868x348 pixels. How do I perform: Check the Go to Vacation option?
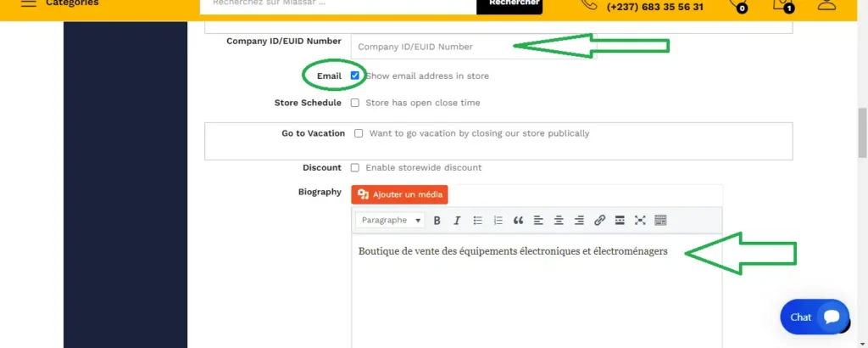coord(359,133)
